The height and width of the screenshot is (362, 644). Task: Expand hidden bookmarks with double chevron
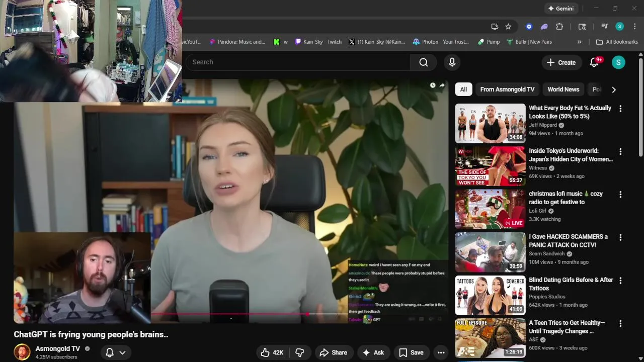coord(579,42)
